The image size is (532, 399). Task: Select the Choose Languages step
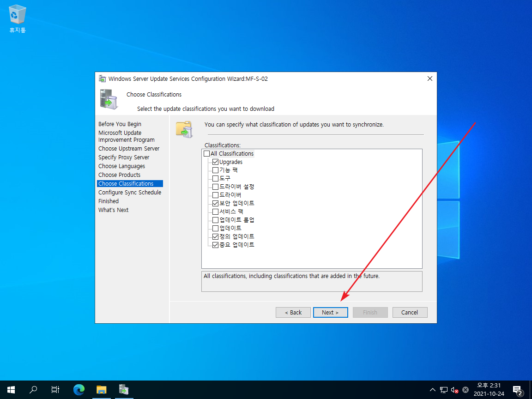click(122, 166)
